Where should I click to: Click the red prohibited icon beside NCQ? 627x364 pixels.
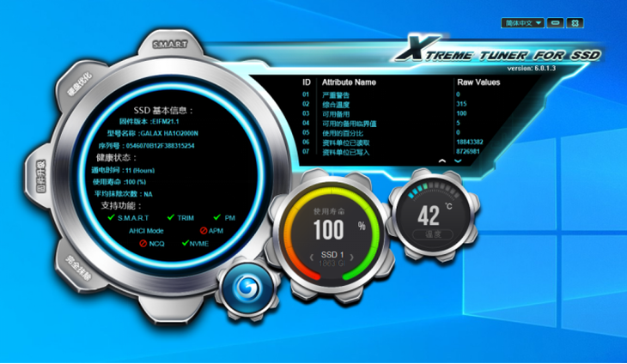pos(143,243)
